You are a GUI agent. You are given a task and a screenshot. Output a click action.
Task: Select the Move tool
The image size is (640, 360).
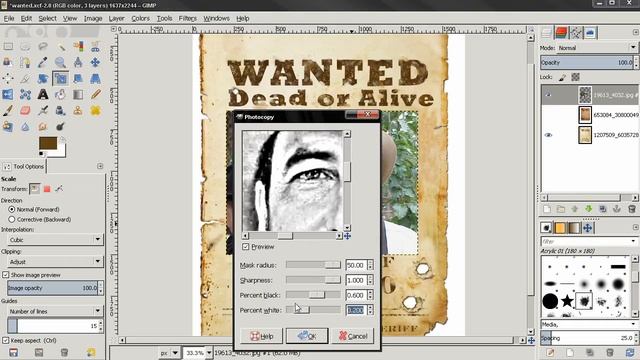96,62
